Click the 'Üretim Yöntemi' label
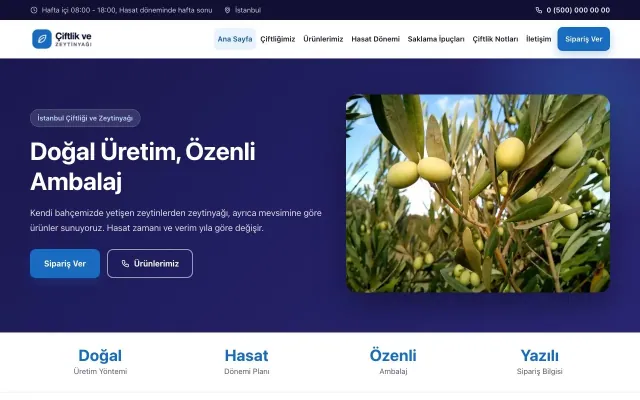640x400 pixels. 100,371
